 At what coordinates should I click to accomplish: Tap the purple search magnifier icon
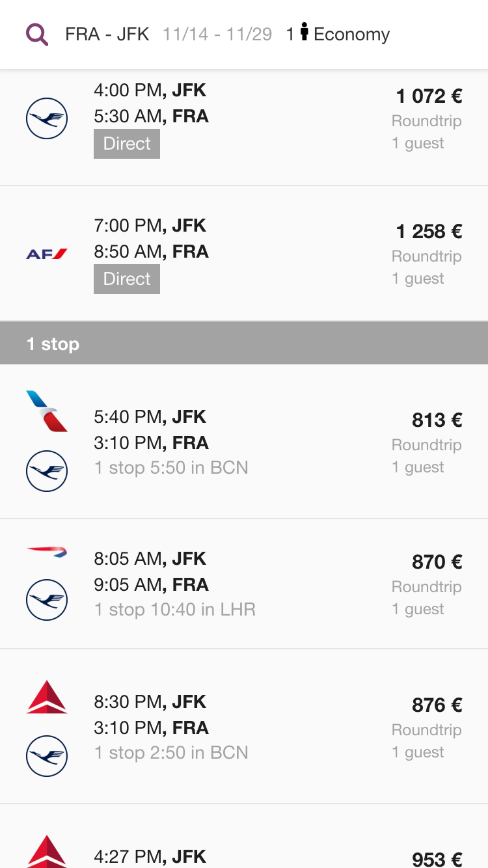tap(37, 34)
